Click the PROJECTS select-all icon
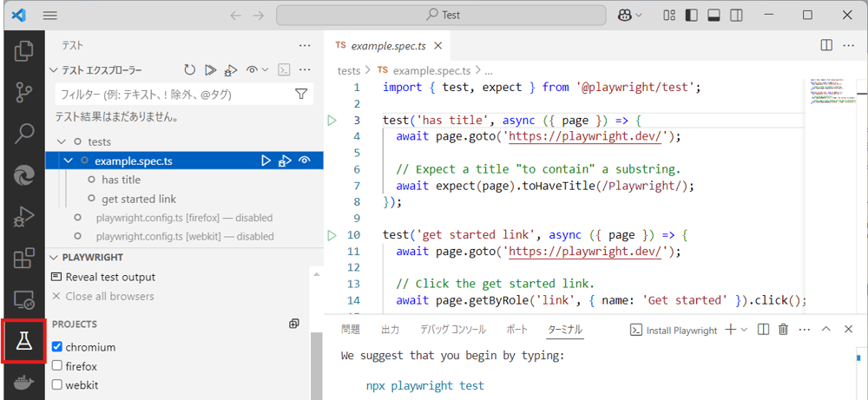Viewport: 868px width, 400px height. (294, 324)
